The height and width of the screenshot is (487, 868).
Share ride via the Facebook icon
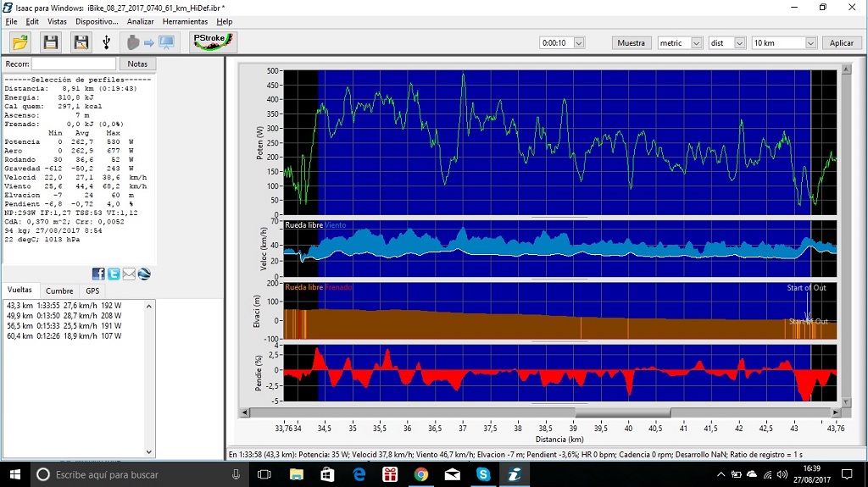tap(98, 274)
